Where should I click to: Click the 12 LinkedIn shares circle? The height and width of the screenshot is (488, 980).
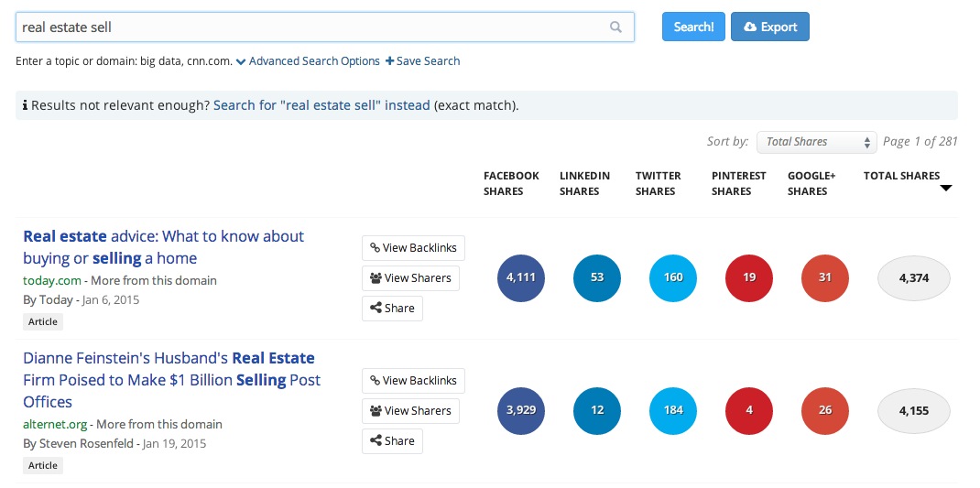click(x=597, y=410)
